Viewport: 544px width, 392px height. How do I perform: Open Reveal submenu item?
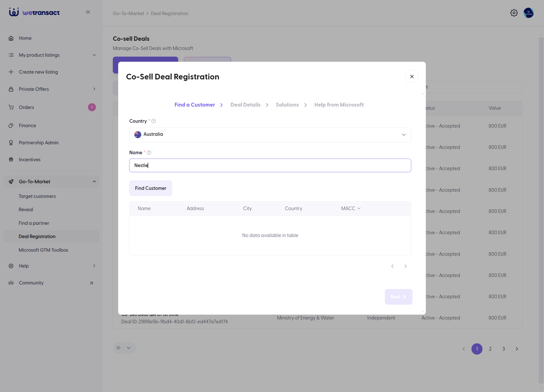(x=26, y=210)
